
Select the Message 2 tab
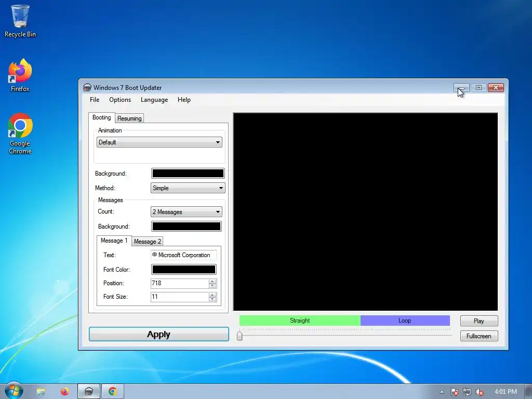[x=147, y=241]
